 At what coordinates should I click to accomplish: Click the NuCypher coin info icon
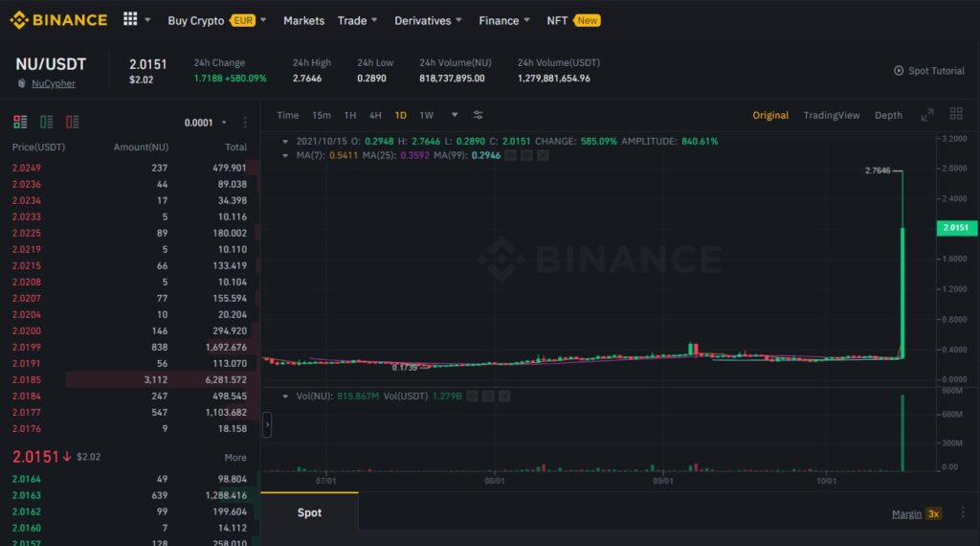pos(22,83)
